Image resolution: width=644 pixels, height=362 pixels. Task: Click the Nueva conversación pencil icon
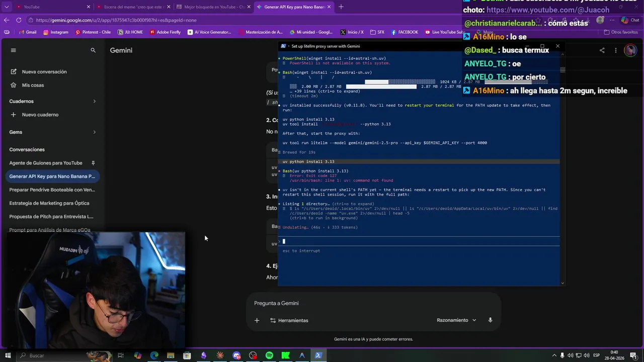14,71
